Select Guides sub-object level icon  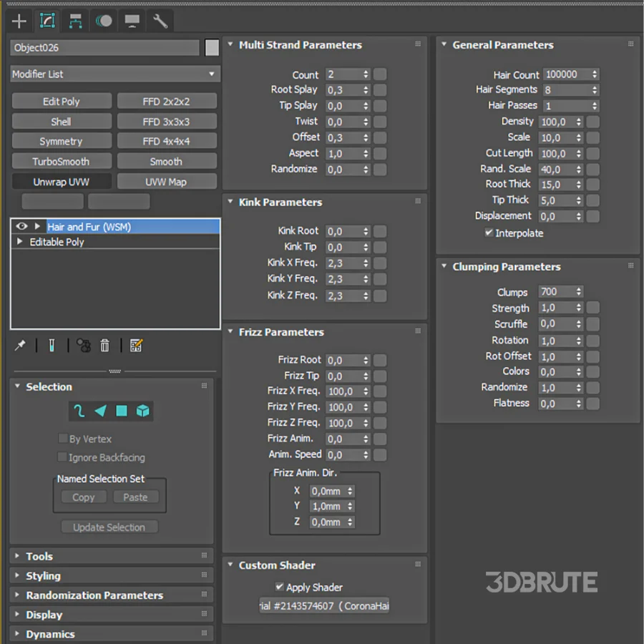coord(79,411)
